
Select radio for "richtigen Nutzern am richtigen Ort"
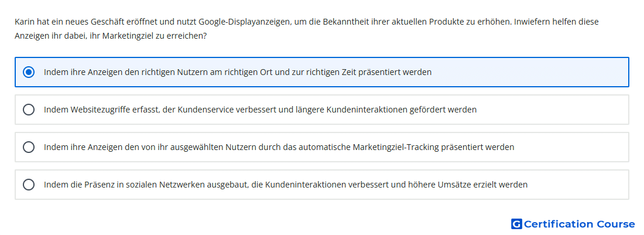coord(29,72)
